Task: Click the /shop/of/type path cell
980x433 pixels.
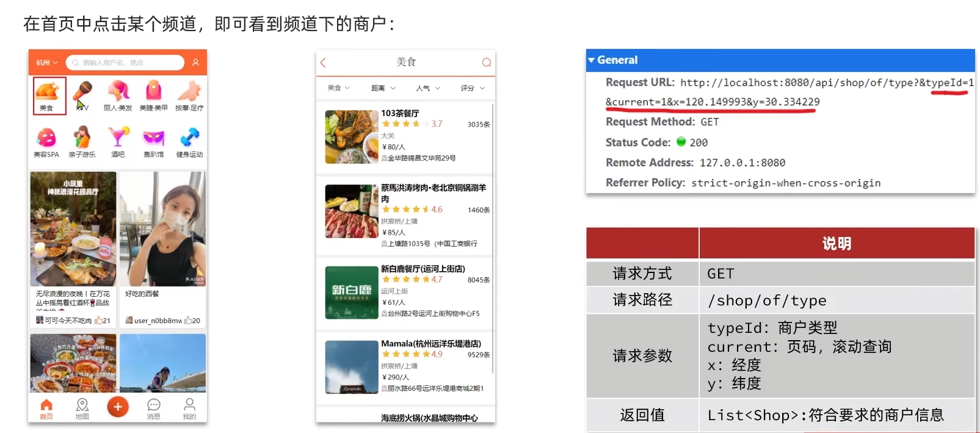Action: pyautogui.click(x=837, y=300)
